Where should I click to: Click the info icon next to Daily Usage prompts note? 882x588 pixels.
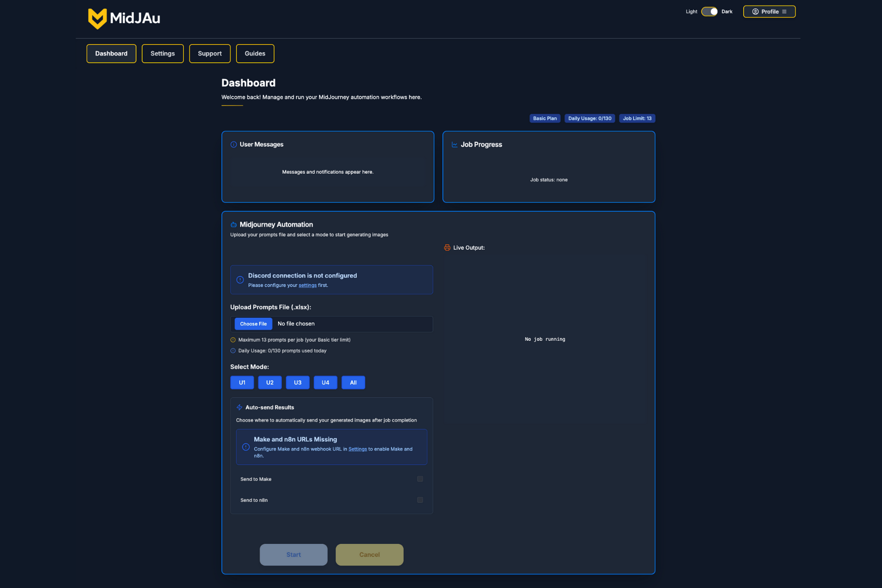tap(232, 351)
